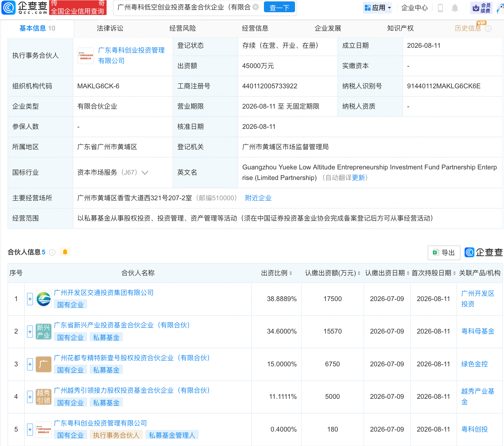Click the 广州开发区交通投资集团 logo icon
This screenshot has width=504, height=446.
(44, 299)
